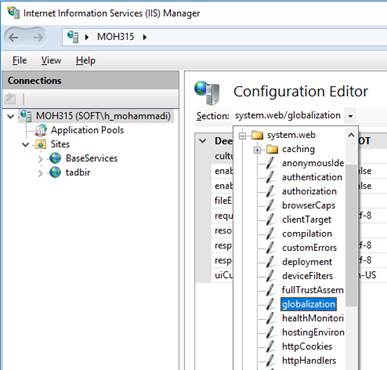Click pencil icon next to compilation
The image size is (387, 370).
(271, 233)
